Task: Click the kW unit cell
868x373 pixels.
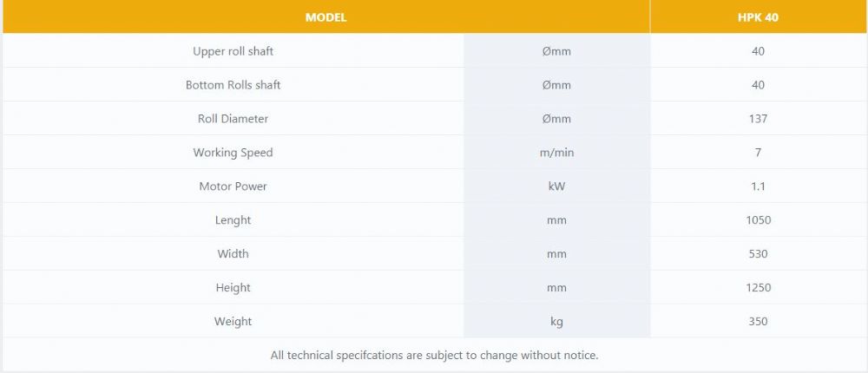Action: click(556, 186)
